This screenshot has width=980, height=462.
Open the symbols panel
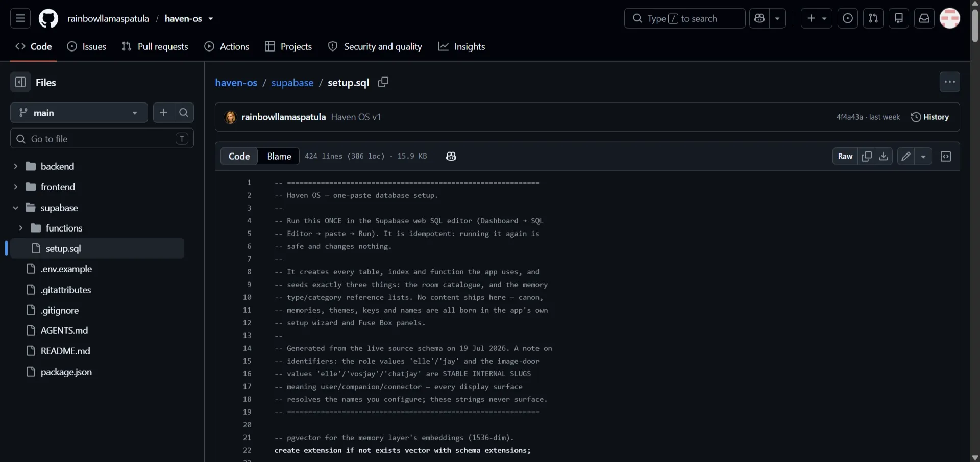click(946, 157)
